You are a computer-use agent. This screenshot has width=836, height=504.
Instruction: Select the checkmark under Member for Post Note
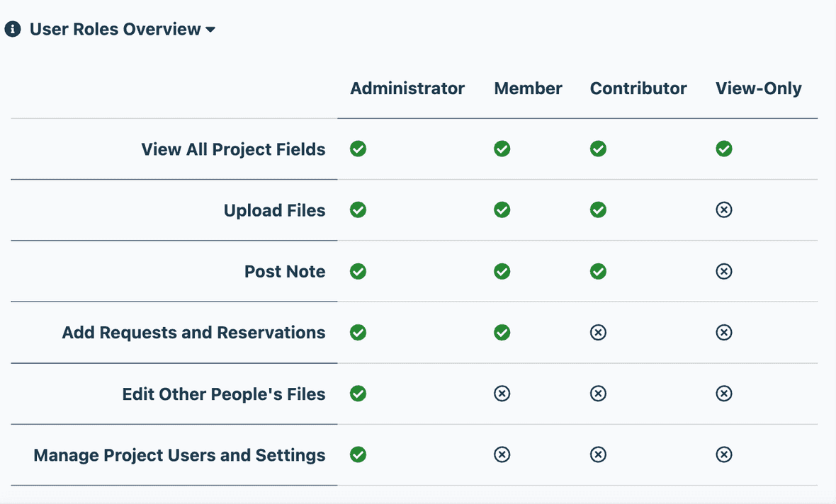pos(502,271)
